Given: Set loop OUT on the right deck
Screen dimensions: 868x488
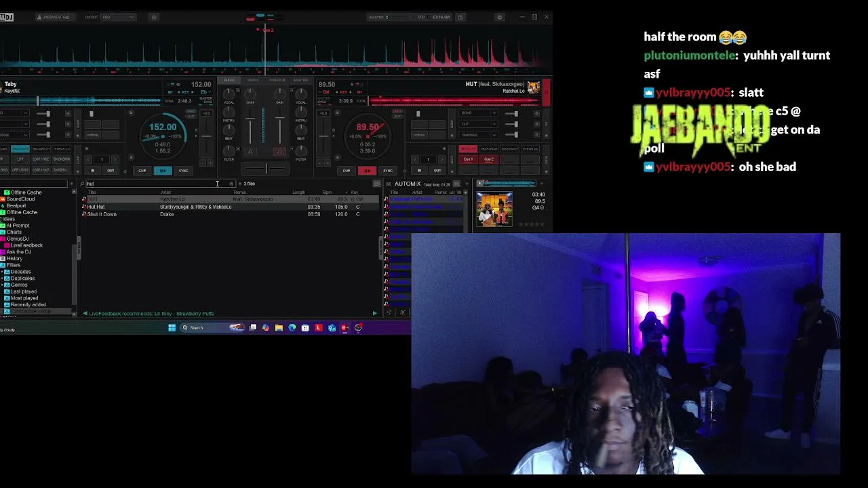Looking at the screenshot, I should tap(437, 171).
